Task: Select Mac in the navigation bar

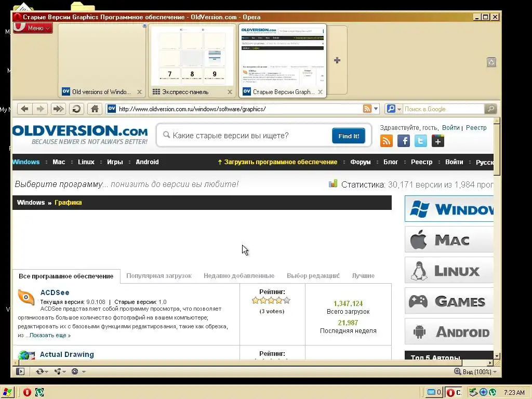Action: click(x=59, y=162)
